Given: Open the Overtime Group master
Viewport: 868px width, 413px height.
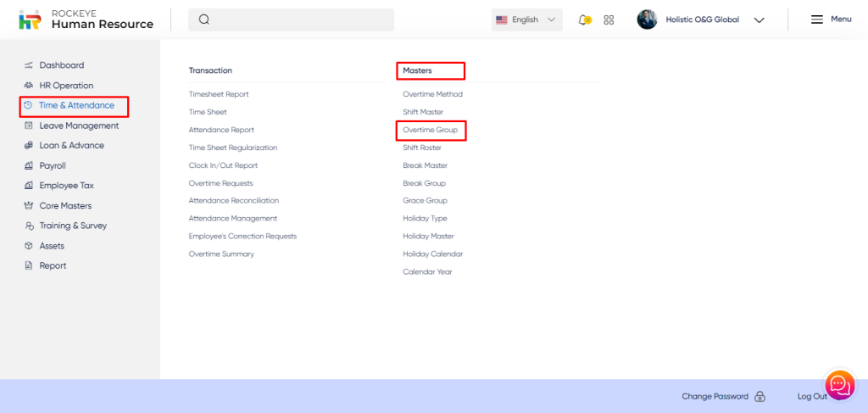Looking at the screenshot, I should pos(430,130).
